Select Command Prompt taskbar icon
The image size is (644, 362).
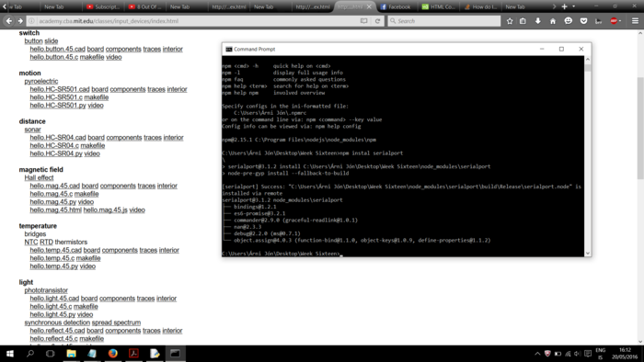[176, 354]
